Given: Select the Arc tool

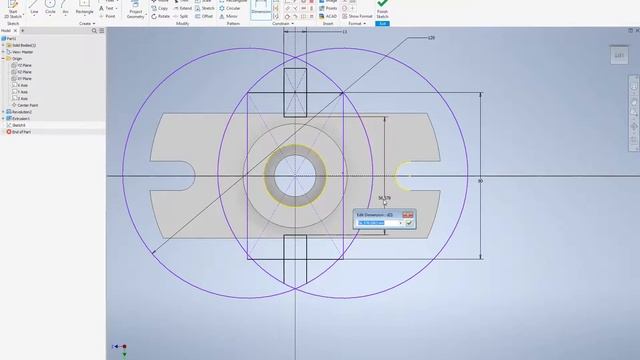Looking at the screenshot, I should click(65, 8).
